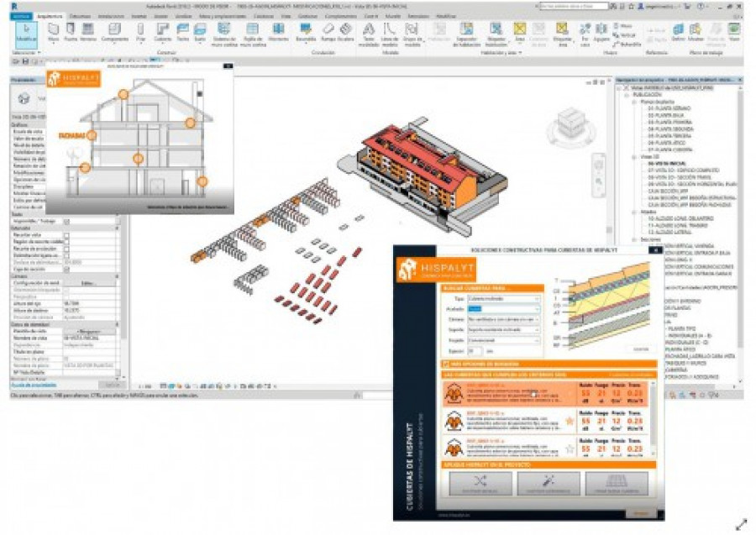
Task: Select the Rampa tool
Action: click(x=328, y=33)
